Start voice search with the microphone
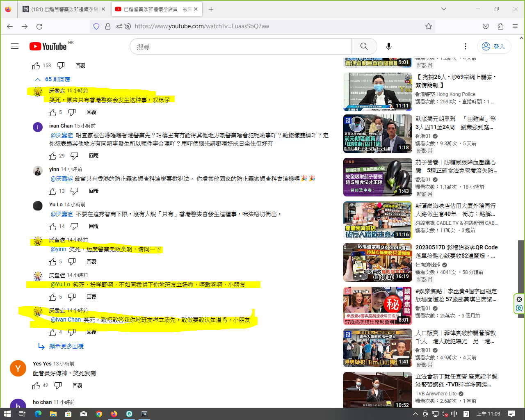The image size is (525, 420). [389, 46]
